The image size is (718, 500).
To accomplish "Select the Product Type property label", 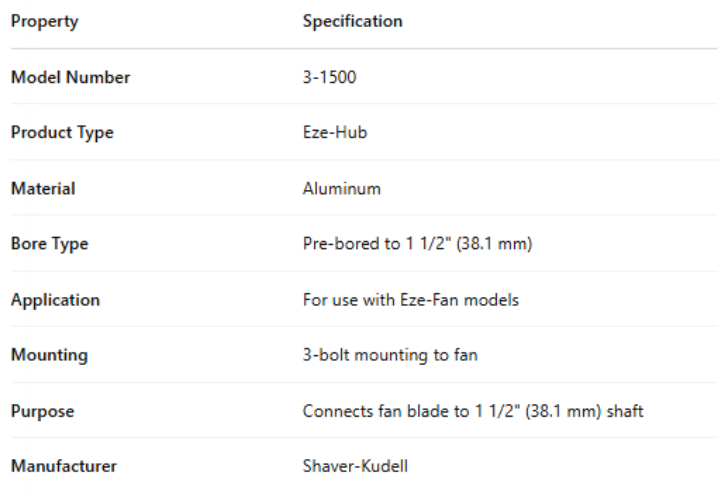I will 62,133.
